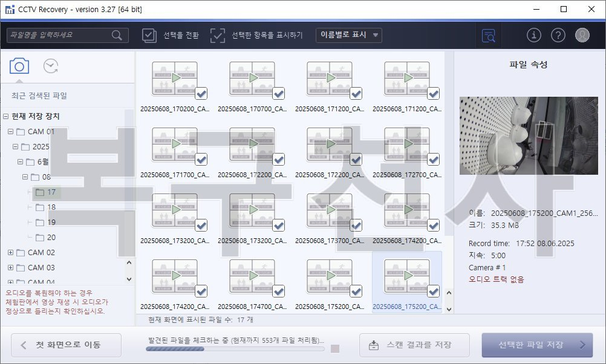Open 최근 검색된 파일 section
The height and width of the screenshot is (364, 606).
tap(39, 96)
